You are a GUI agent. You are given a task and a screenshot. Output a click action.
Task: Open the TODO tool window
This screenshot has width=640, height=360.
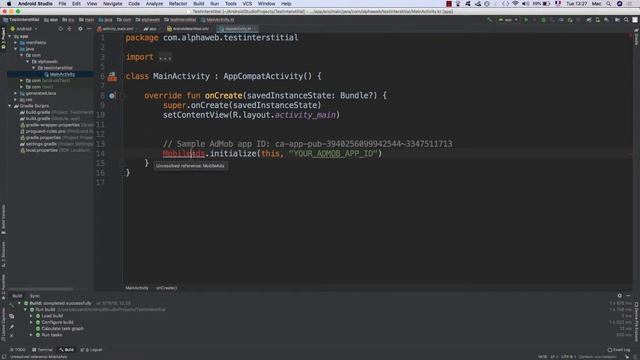click(17, 350)
